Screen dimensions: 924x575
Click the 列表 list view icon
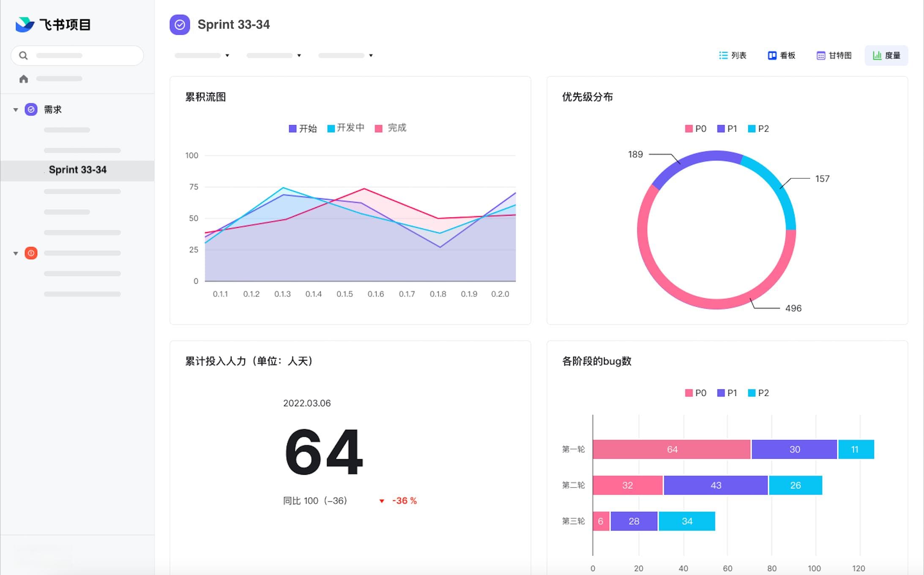pos(723,55)
